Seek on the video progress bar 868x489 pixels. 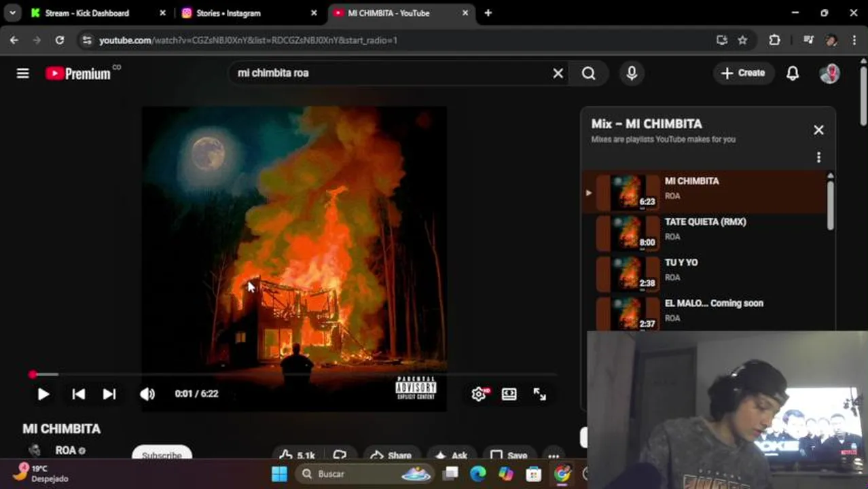(x=294, y=374)
